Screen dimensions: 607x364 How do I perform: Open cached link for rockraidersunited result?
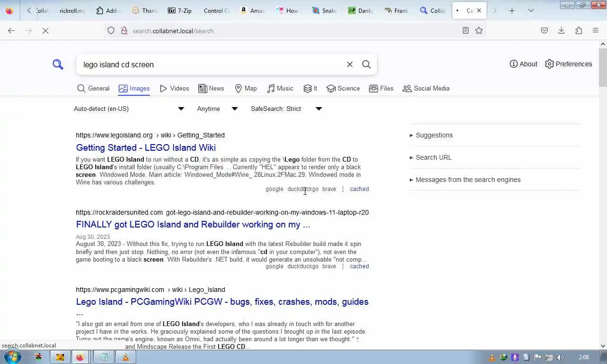(x=359, y=266)
